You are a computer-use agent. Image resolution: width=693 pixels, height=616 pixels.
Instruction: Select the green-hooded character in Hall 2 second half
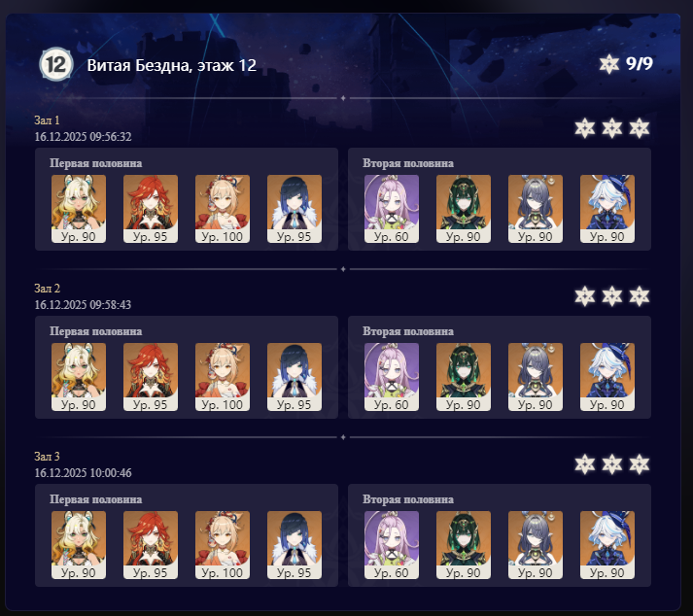tap(464, 377)
